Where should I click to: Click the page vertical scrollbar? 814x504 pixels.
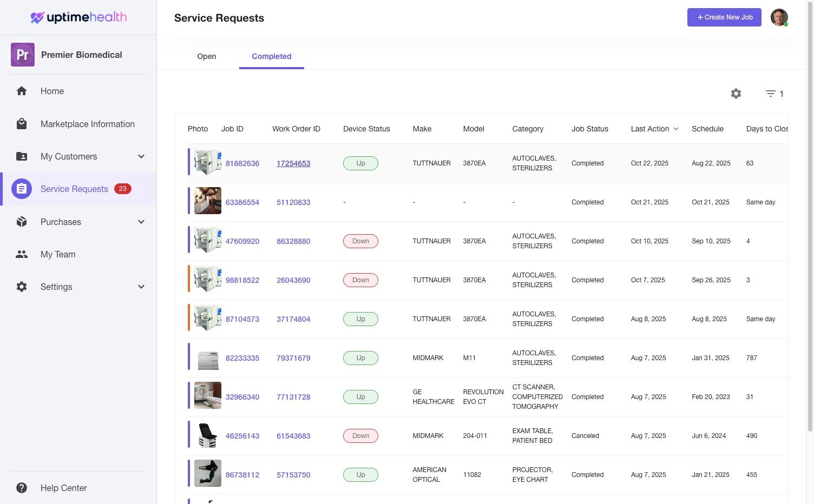[x=810, y=216]
